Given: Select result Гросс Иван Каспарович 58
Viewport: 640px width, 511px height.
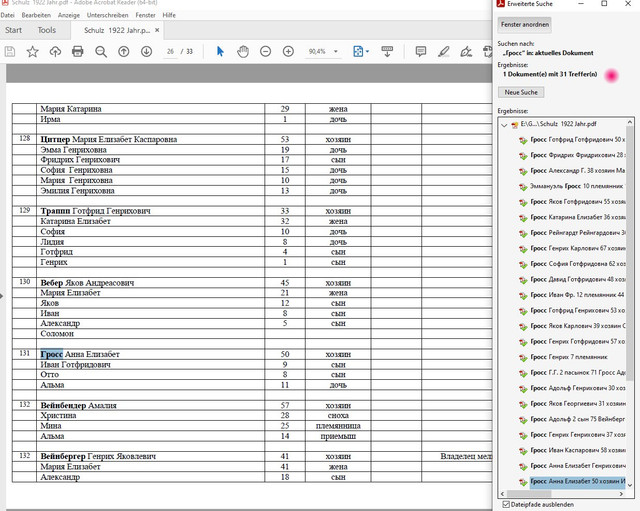Looking at the screenshot, I should pos(577,450).
